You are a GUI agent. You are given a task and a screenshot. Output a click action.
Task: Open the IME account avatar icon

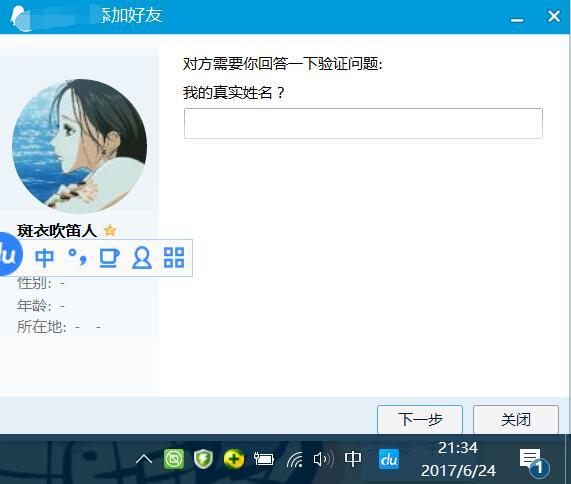pyautogui.click(x=142, y=258)
